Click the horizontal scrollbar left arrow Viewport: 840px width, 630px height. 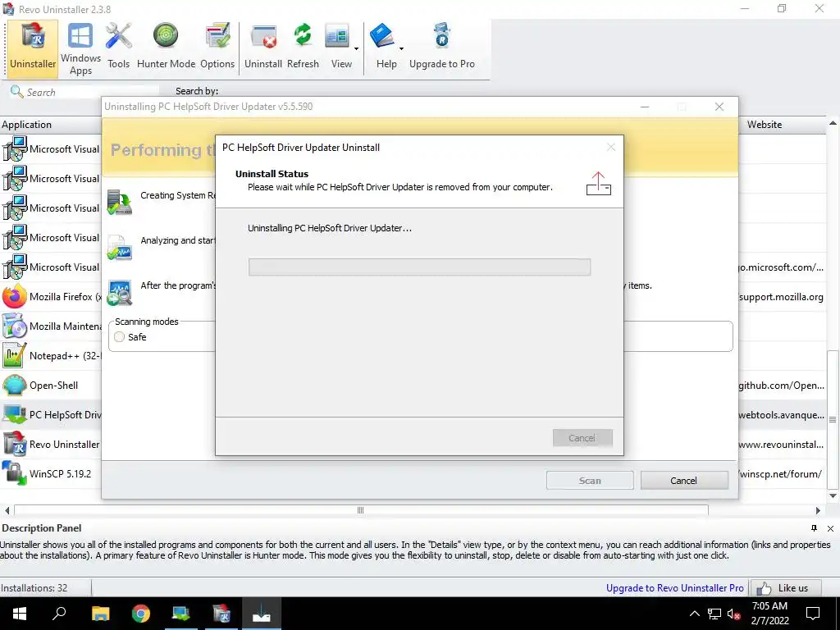tap(7, 510)
